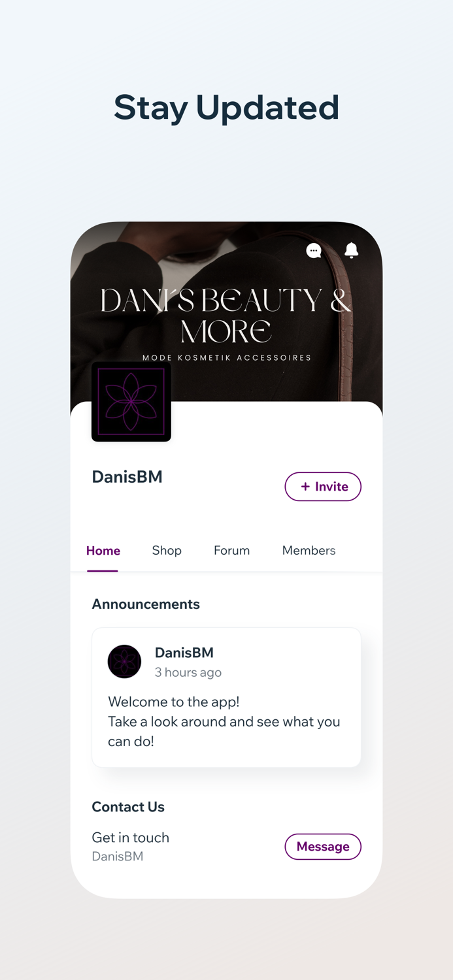This screenshot has height=980, width=453.
Task: Click the purple flower community logo
Action: (131, 400)
